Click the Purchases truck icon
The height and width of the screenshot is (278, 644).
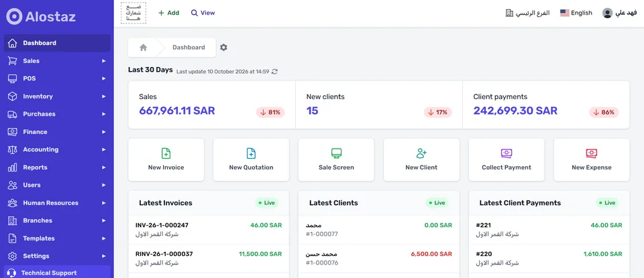12,114
